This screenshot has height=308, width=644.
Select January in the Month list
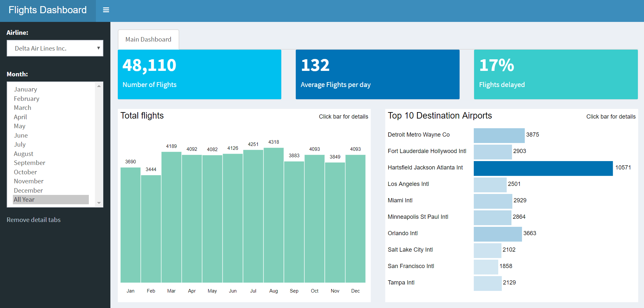25,89
